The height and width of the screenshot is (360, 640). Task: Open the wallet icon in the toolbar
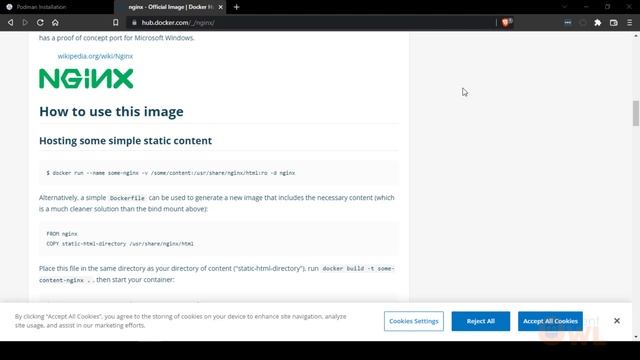tap(613, 23)
